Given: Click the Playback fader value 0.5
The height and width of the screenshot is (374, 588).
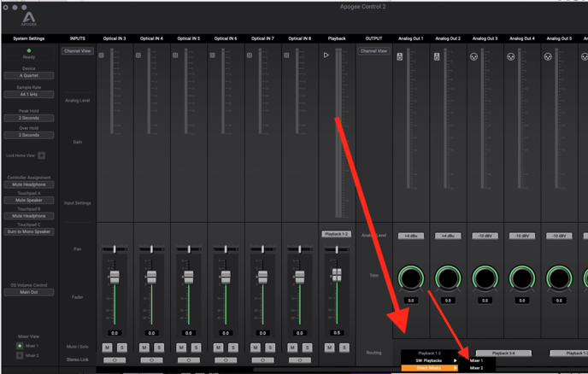Looking at the screenshot, I should point(337,333).
